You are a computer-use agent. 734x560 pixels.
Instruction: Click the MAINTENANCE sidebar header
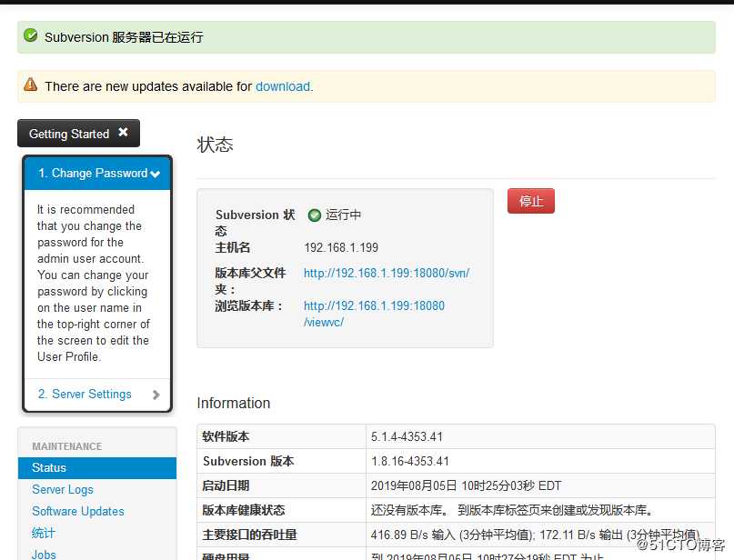pos(67,446)
